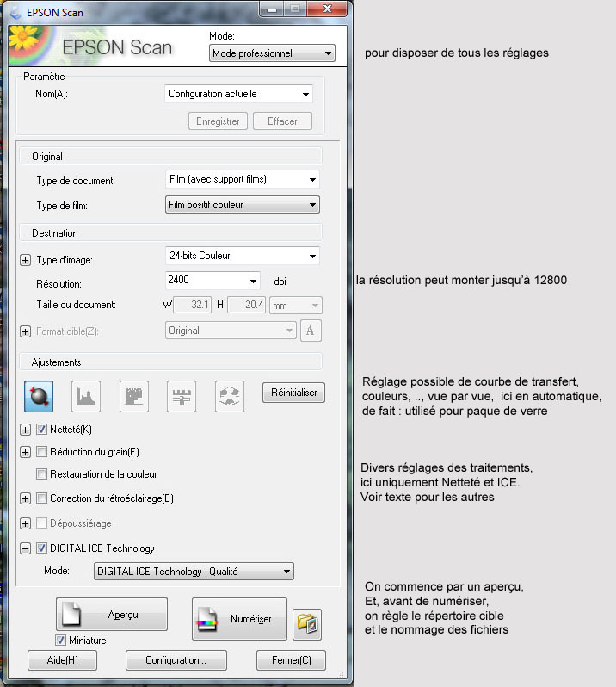Click the Aperçu preview button
616x687 pixels.
pos(111,615)
